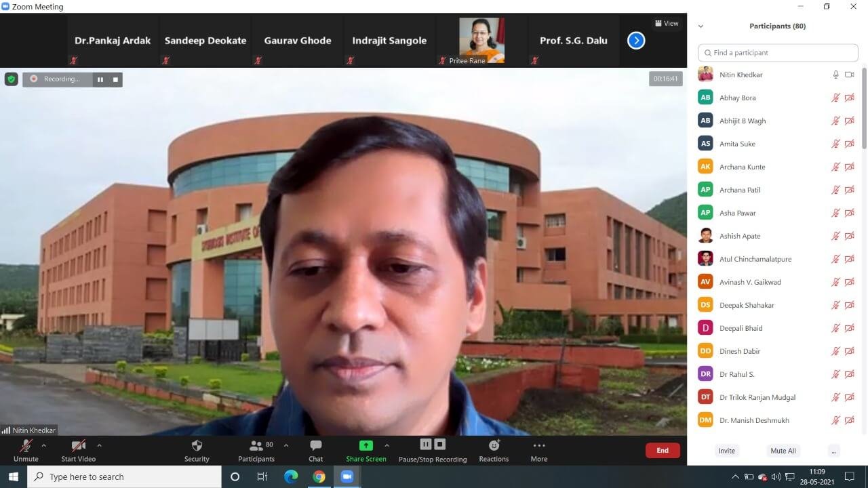This screenshot has height=488, width=868.
Task: Open the Security shield icon
Action: tap(197, 445)
